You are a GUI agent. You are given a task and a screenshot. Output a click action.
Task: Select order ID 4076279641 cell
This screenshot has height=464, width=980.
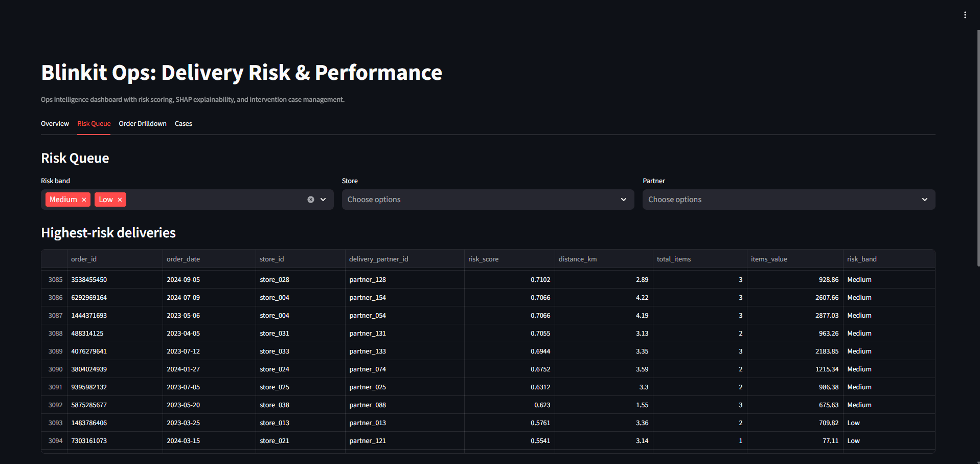pyautogui.click(x=115, y=351)
